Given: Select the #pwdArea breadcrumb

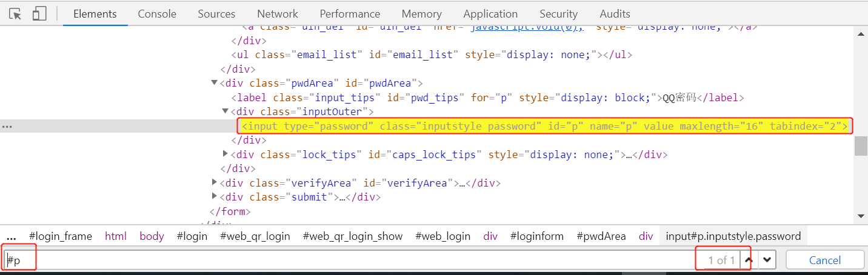Looking at the screenshot, I should tap(601, 236).
